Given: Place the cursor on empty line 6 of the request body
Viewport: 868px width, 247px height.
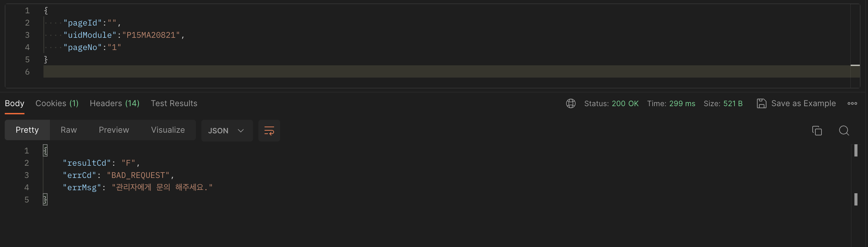Looking at the screenshot, I should point(447,71).
